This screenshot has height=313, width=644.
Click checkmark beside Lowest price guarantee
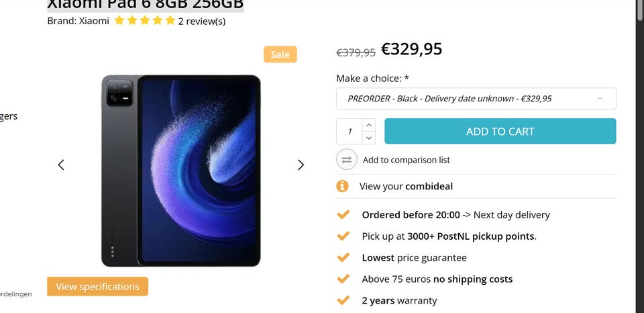coord(343,257)
